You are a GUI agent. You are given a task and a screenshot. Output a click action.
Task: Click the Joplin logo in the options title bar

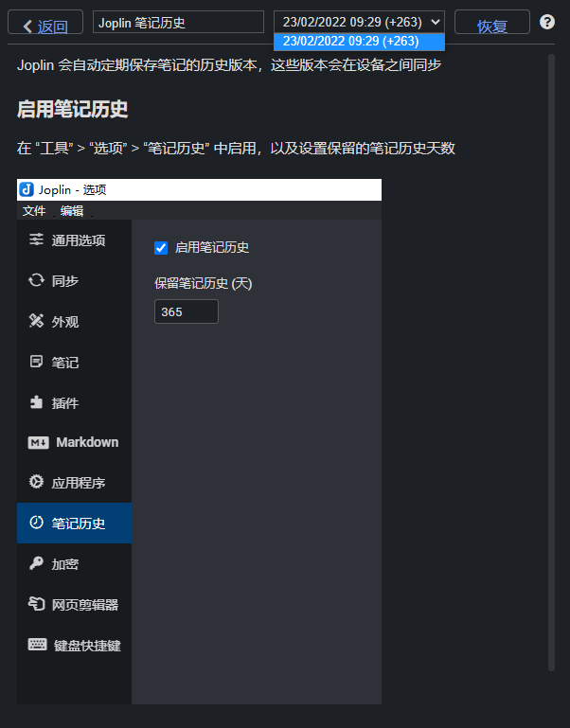pyautogui.click(x=27, y=189)
